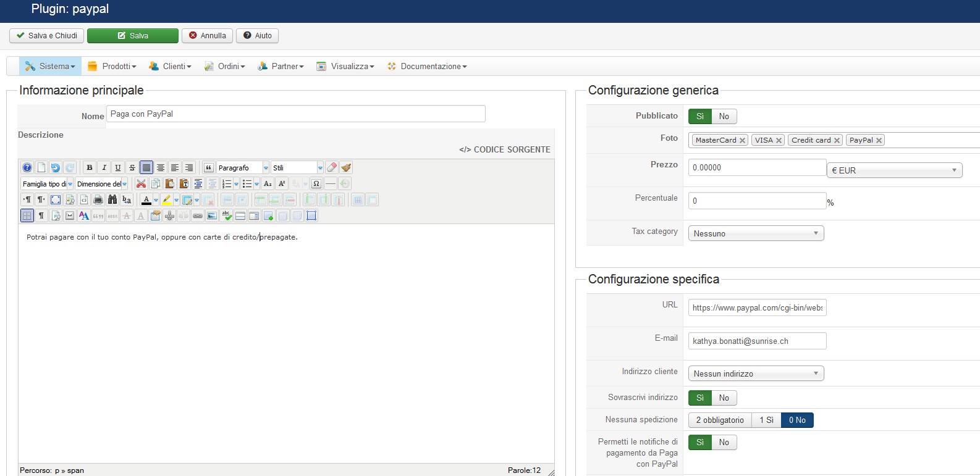Screen dimensions: 980x476
Task: Open the Stili styles dropdown
Action: [297, 167]
